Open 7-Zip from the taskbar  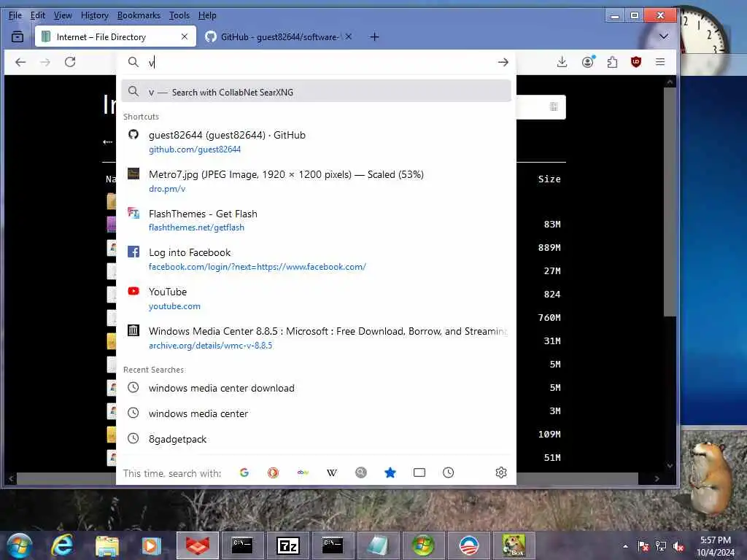[287, 545]
